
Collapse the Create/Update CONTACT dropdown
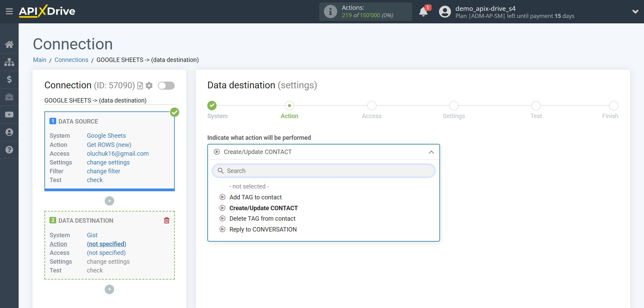tap(431, 152)
